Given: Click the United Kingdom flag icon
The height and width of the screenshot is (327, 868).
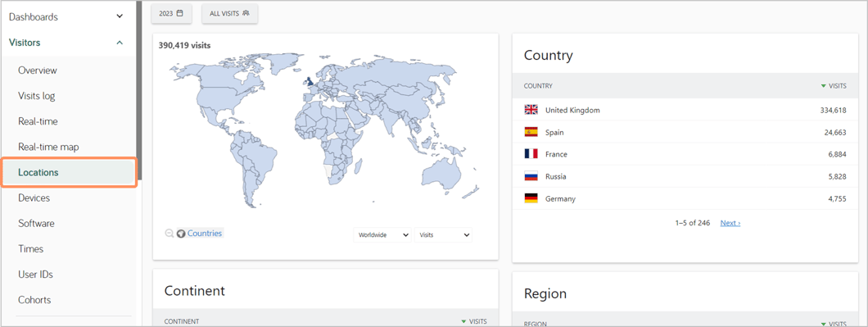Looking at the screenshot, I should coord(531,110).
